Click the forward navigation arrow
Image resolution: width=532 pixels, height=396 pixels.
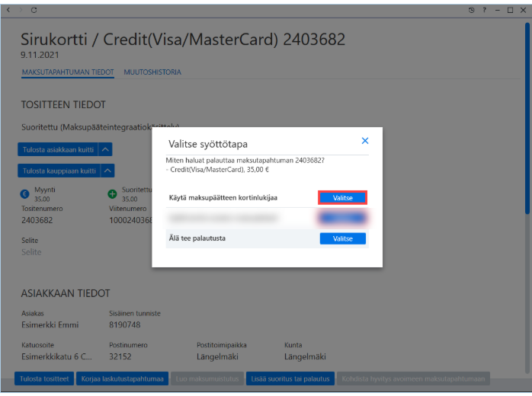21,10
